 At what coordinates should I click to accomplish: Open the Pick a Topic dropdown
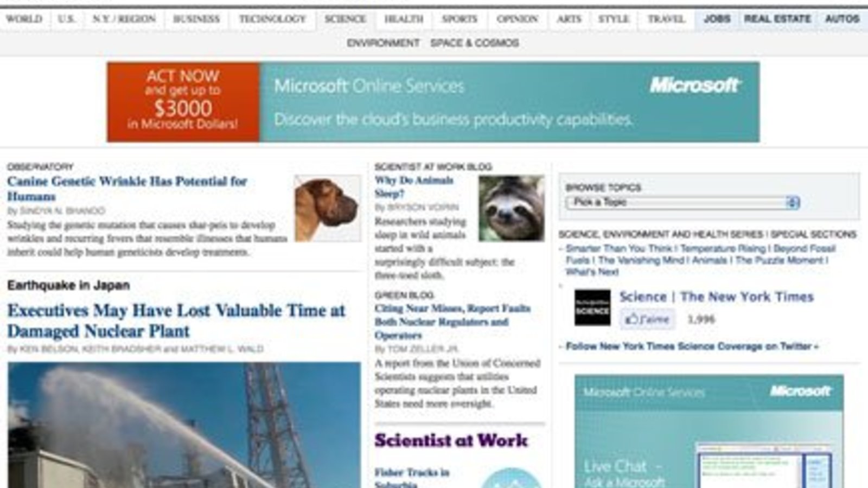point(682,202)
